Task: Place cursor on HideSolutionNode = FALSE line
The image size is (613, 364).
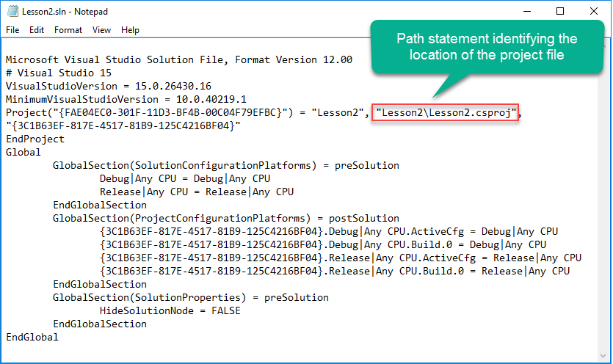Action: [x=170, y=311]
